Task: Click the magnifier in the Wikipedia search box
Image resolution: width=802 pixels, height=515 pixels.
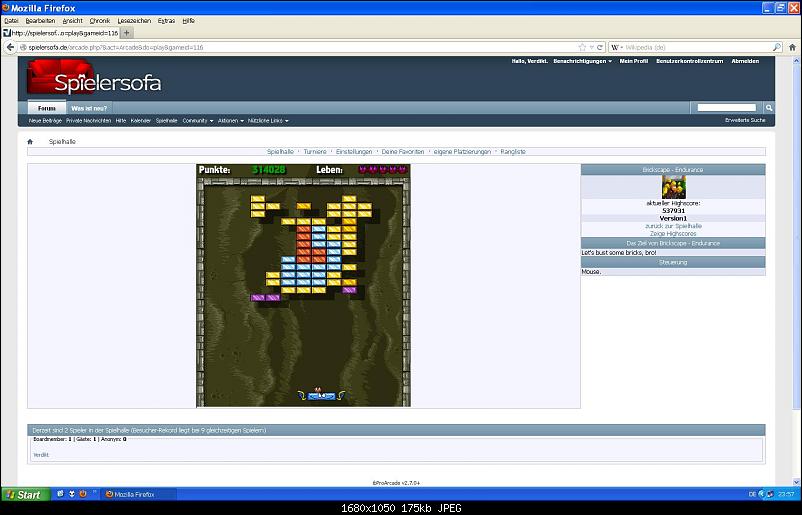Action: (776, 47)
